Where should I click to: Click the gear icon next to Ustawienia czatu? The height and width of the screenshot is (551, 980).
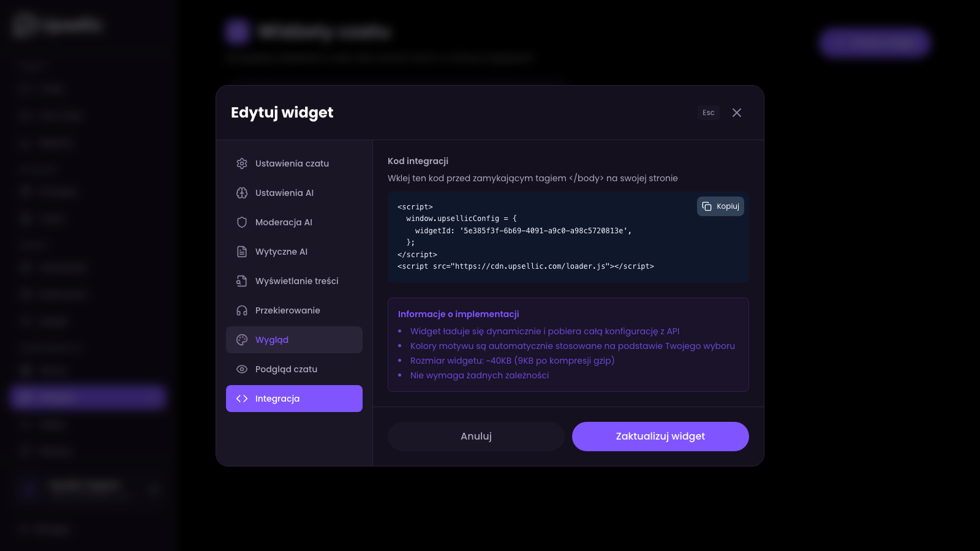pyautogui.click(x=243, y=163)
